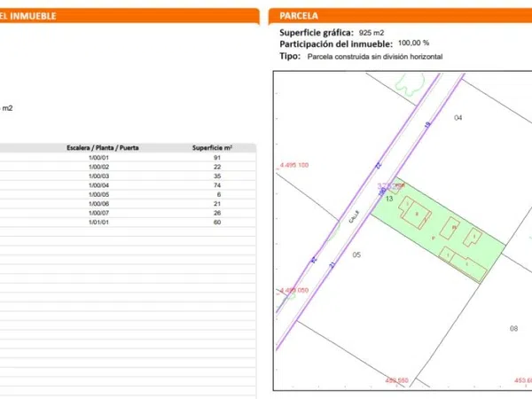This screenshot has height=399, width=532.
Task: Click the '100,00 %' participation value
Action: (413, 43)
